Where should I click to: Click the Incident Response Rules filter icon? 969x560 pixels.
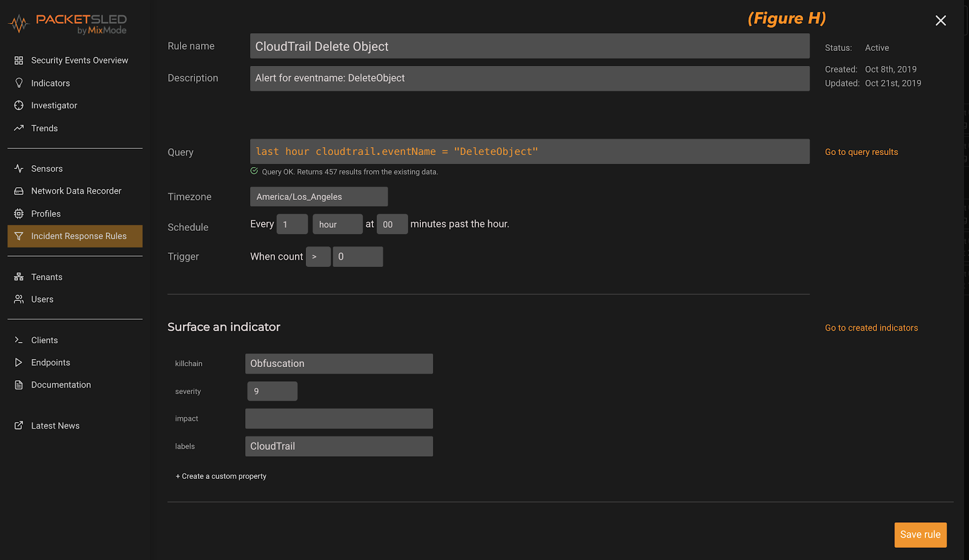(19, 236)
